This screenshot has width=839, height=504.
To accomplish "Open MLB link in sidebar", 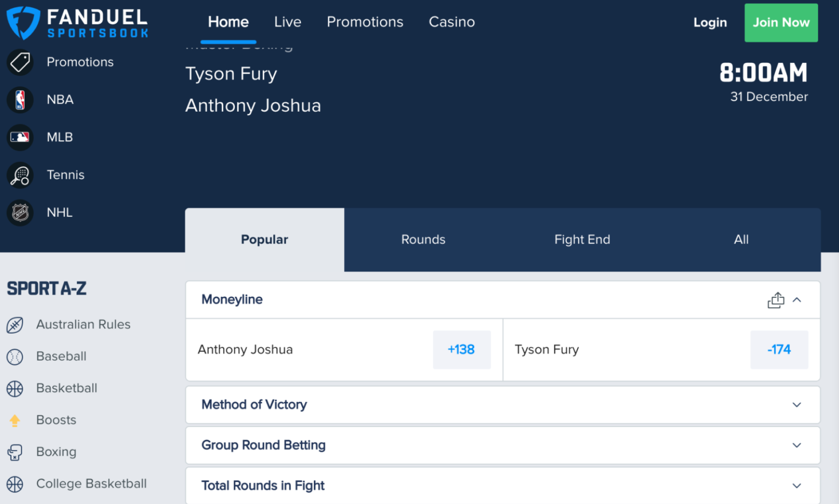I will [x=60, y=138].
